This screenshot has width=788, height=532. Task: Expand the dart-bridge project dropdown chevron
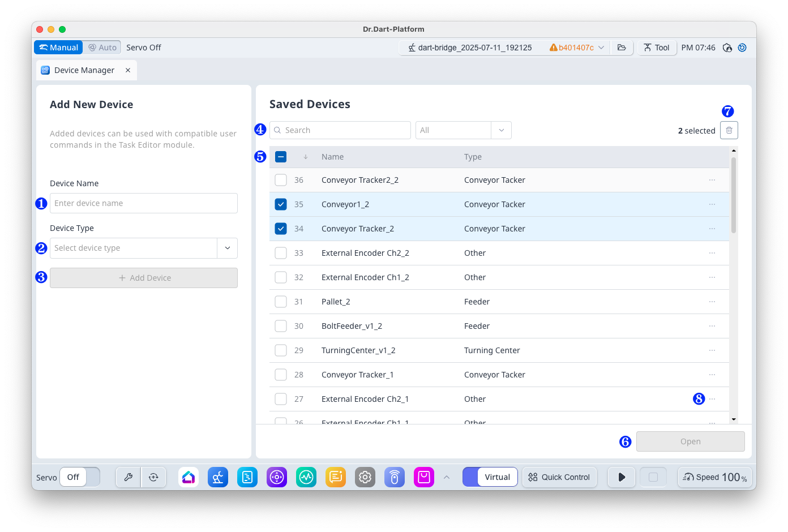pyautogui.click(x=601, y=48)
